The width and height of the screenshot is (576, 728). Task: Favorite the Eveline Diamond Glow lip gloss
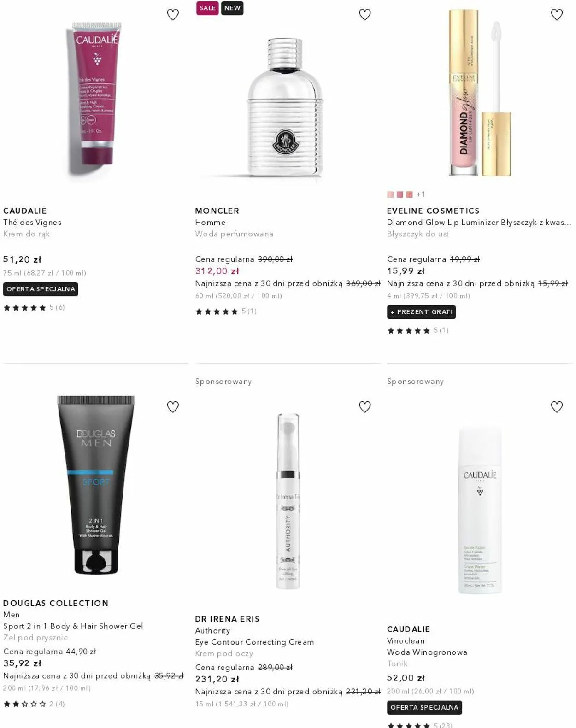(557, 15)
